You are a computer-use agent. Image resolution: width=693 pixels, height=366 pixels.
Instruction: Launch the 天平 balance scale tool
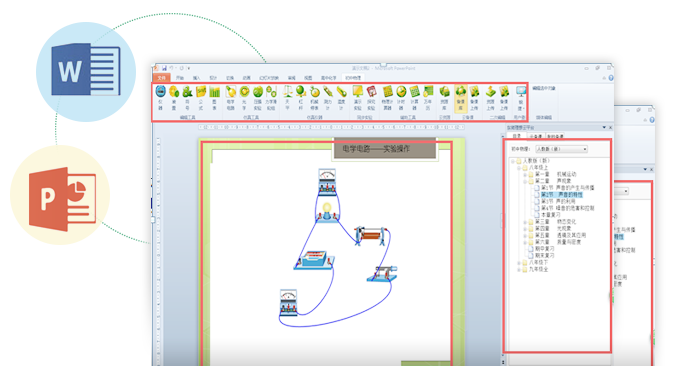pos(287,98)
